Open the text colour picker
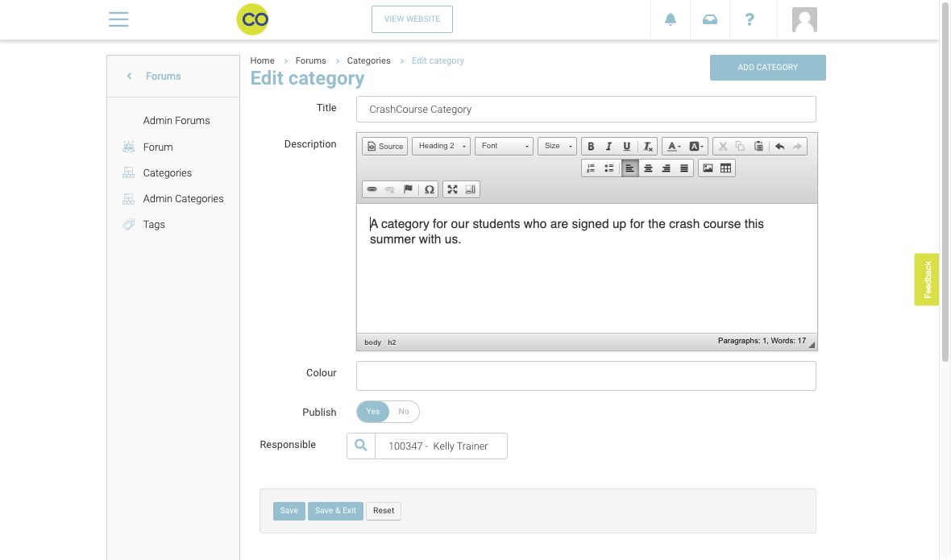 [x=673, y=147]
